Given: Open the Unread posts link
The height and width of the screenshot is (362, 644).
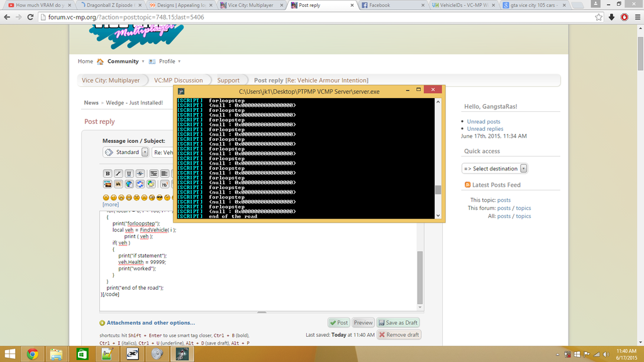Looking at the screenshot, I should click(x=484, y=121).
